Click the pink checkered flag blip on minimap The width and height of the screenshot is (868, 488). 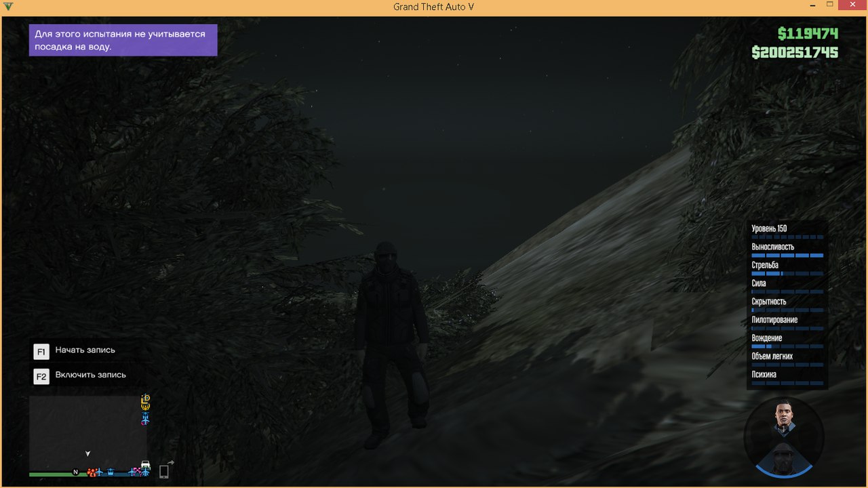tap(138, 471)
